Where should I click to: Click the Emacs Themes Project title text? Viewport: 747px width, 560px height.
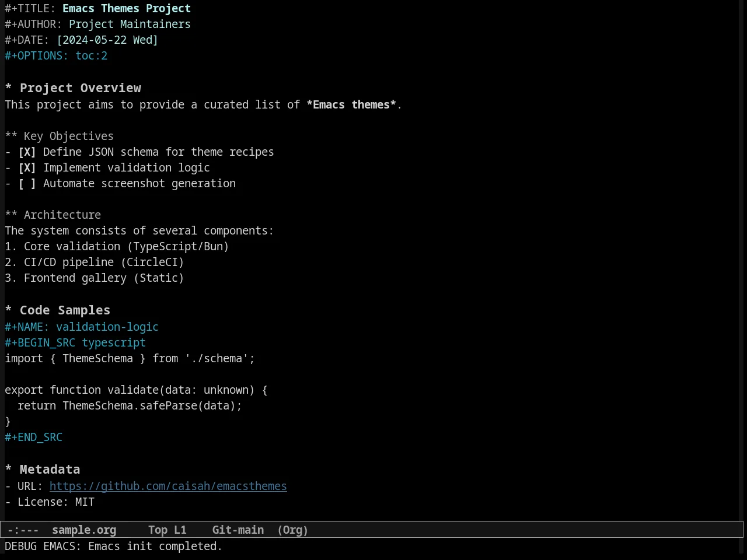(127, 9)
